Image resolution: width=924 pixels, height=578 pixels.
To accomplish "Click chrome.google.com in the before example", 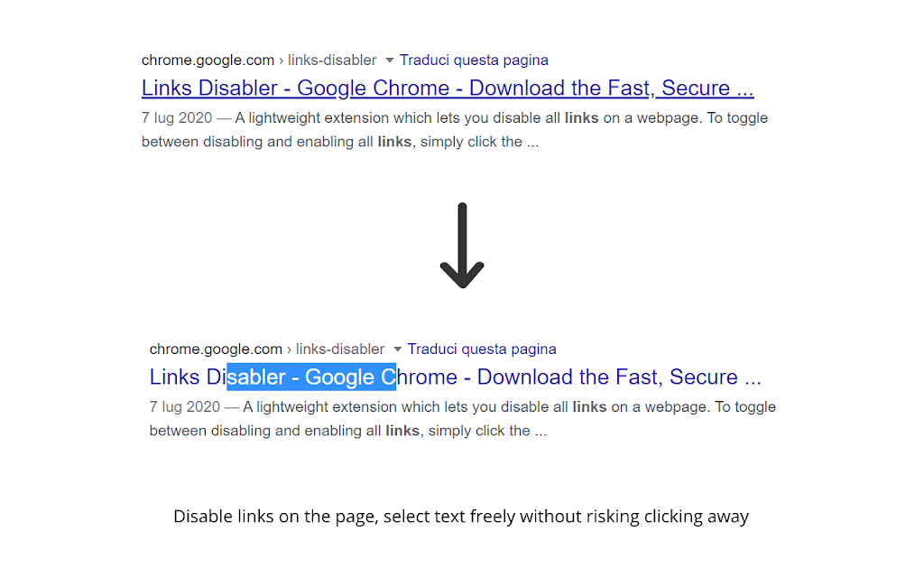I will 208,61.
